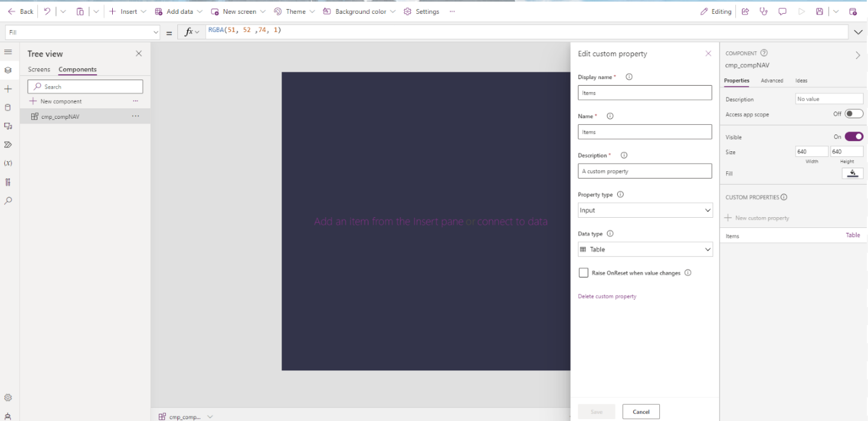Switch to the Screens tab

pyautogui.click(x=39, y=69)
